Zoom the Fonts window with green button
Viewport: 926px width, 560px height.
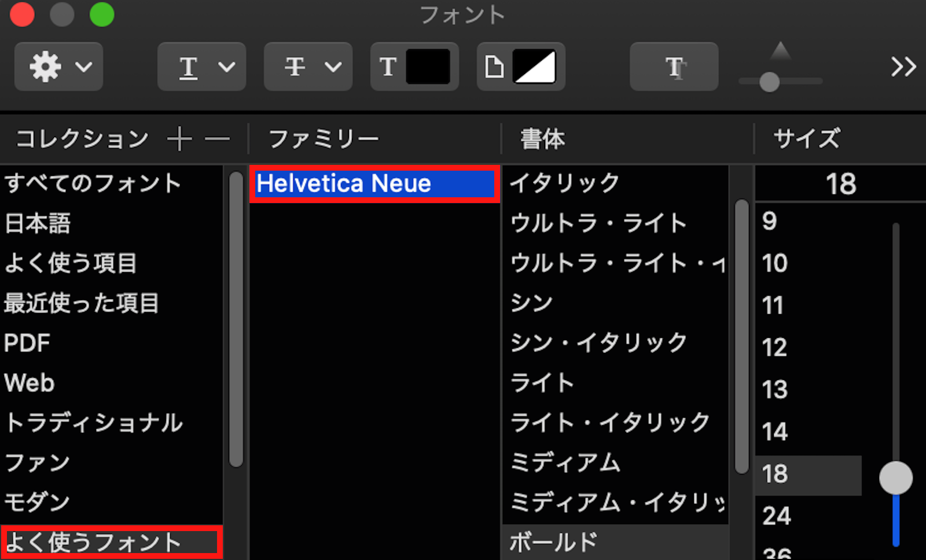[x=102, y=14]
